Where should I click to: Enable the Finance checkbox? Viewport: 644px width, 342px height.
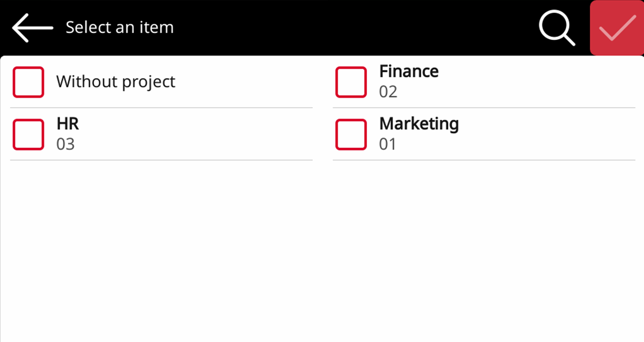tap(351, 82)
